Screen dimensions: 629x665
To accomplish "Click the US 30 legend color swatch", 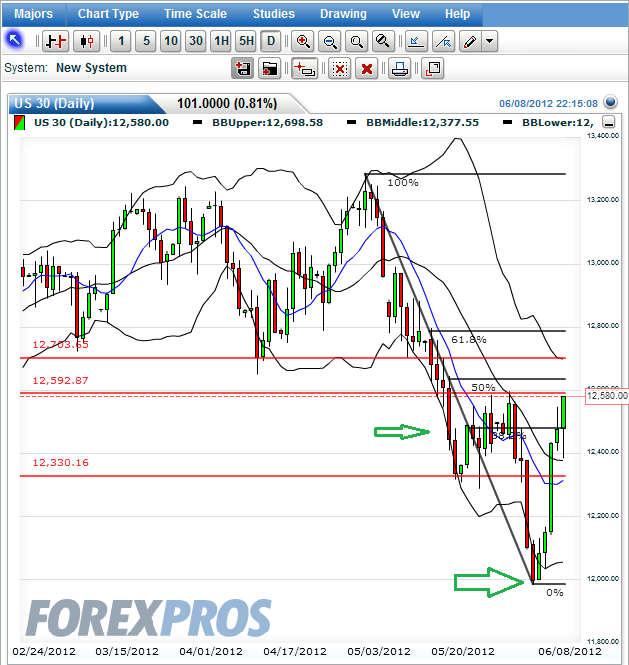I will coord(19,123).
